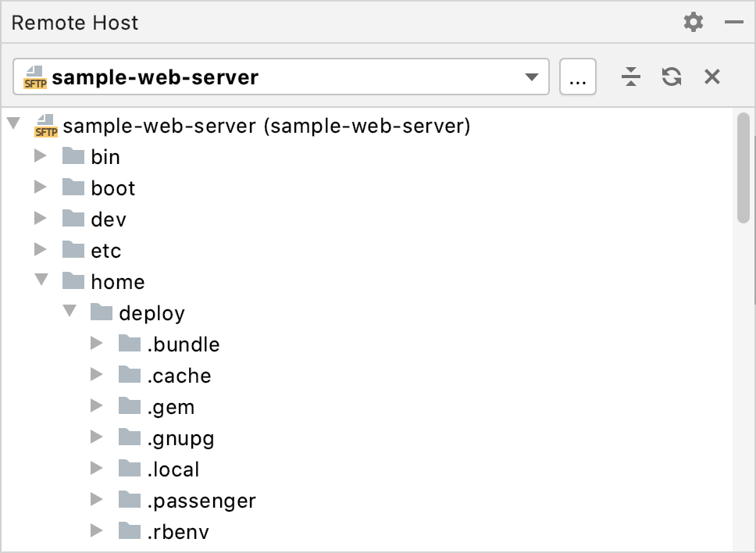Refresh the remote host file tree
This screenshot has width=756, height=553.
click(671, 77)
